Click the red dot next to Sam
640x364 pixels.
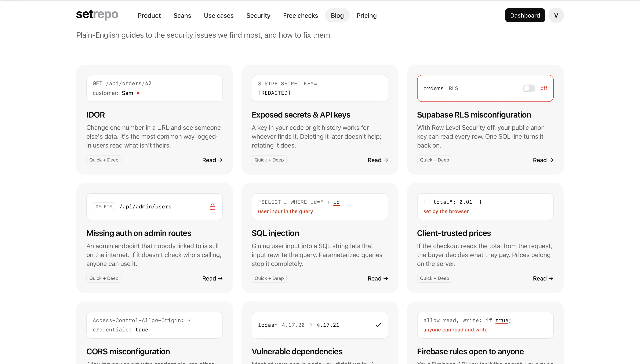pyautogui.click(x=138, y=93)
